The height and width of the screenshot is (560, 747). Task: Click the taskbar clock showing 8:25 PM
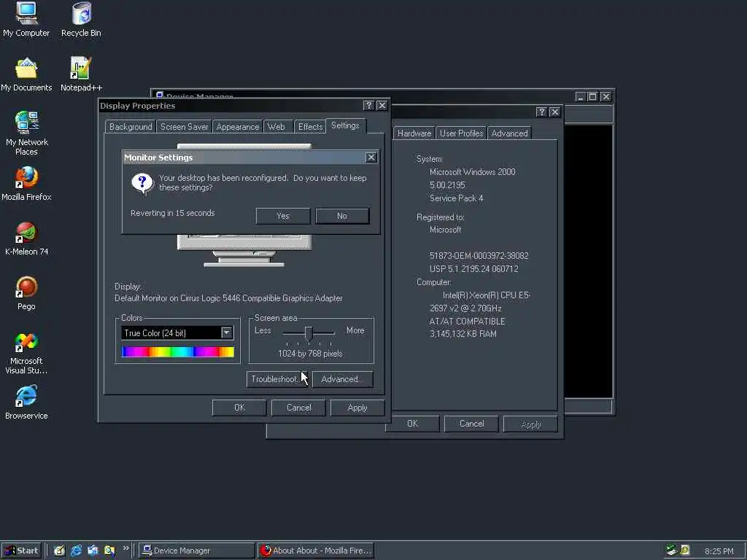pyautogui.click(x=719, y=551)
